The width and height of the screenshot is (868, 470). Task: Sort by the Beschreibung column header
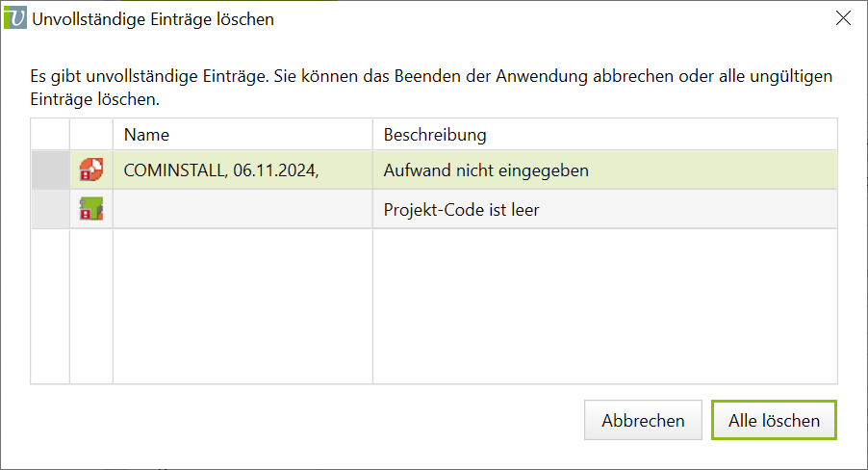[x=604, y=135]
